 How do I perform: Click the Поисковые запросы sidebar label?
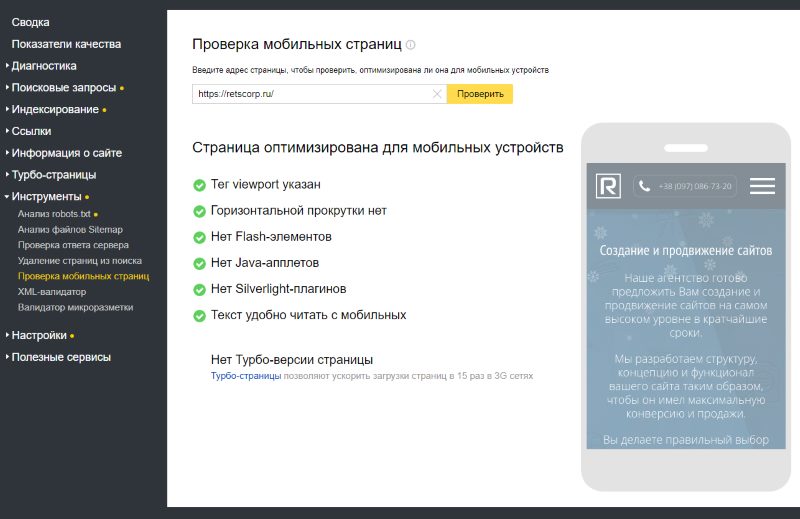[x=64, y=88]
